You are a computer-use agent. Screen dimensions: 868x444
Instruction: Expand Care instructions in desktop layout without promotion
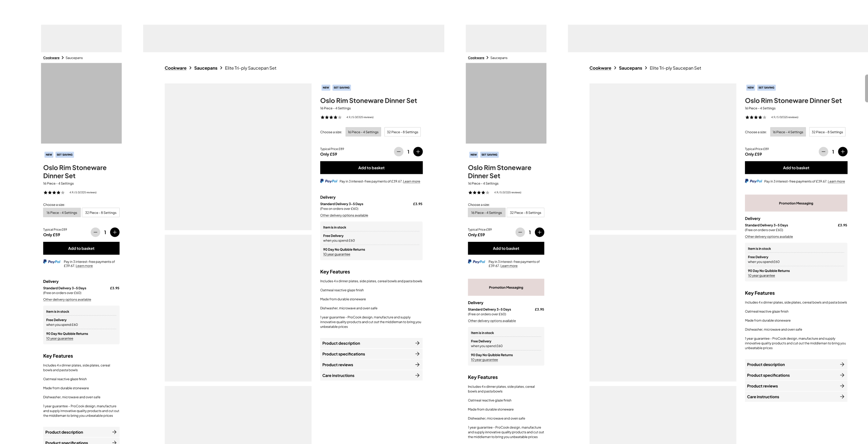coord(371,375)
